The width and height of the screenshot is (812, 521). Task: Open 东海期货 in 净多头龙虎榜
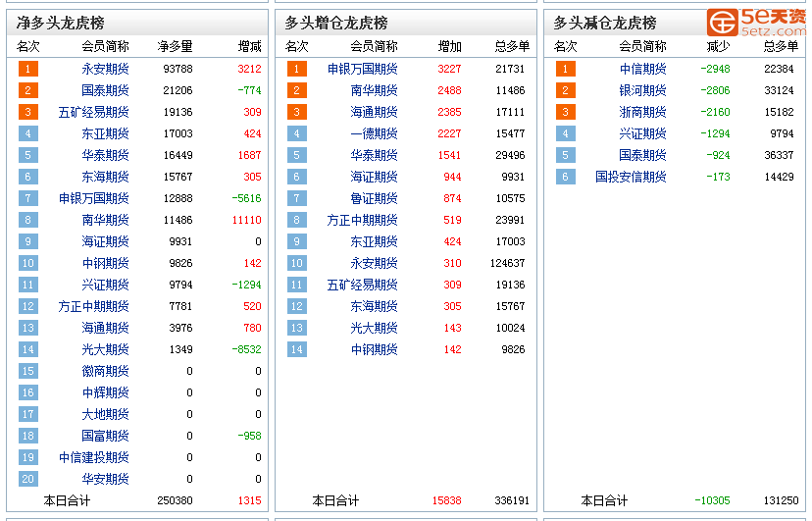(x=105, y=178)
